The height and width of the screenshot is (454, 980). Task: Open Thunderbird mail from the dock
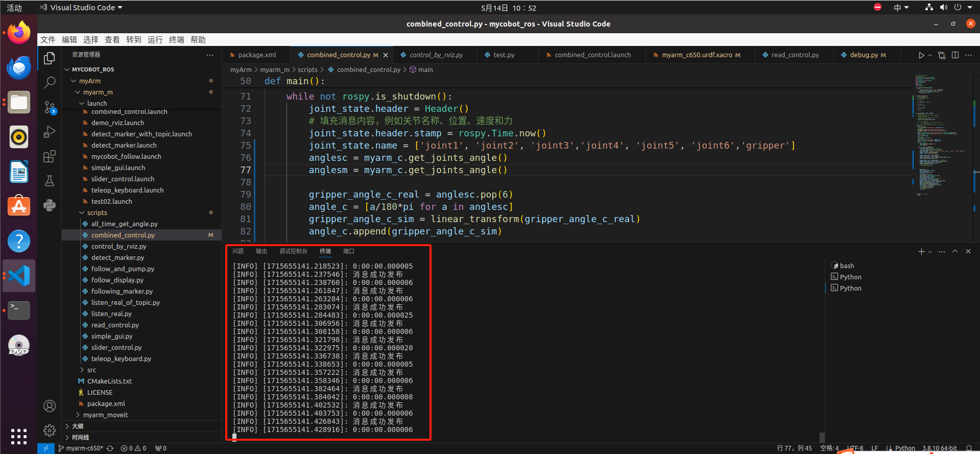click(19, 68)
